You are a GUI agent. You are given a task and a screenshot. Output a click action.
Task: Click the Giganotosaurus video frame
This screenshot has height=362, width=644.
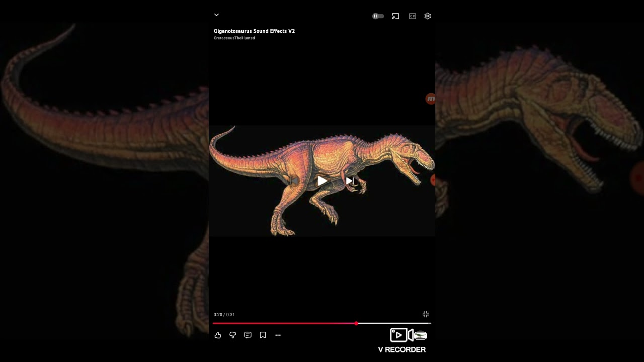[322, 181]
